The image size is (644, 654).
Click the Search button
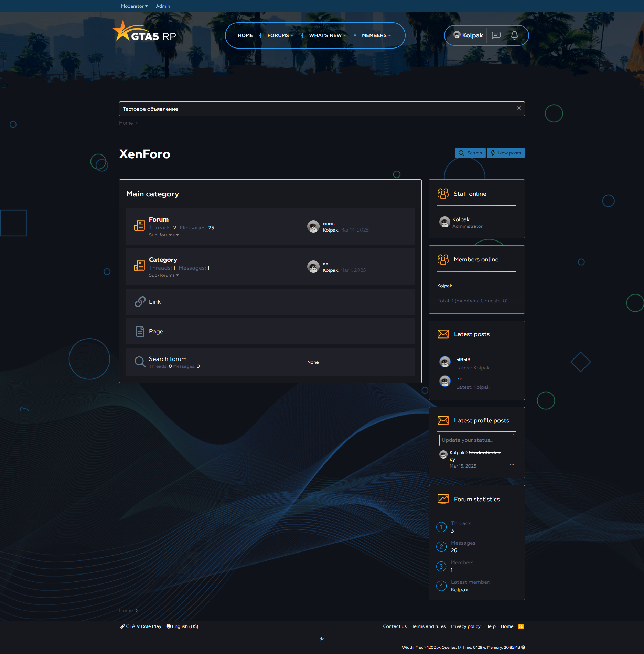click(470, 153)
